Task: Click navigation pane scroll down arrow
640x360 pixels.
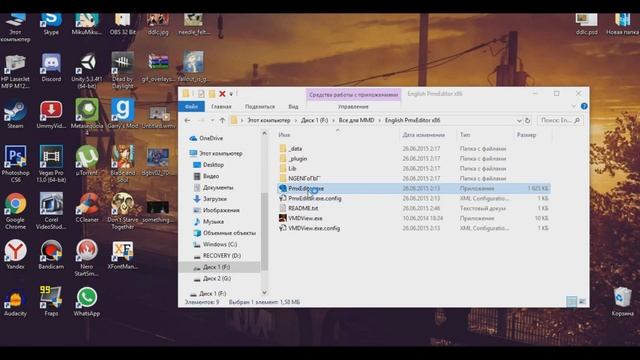Action: tap(264, 292)
